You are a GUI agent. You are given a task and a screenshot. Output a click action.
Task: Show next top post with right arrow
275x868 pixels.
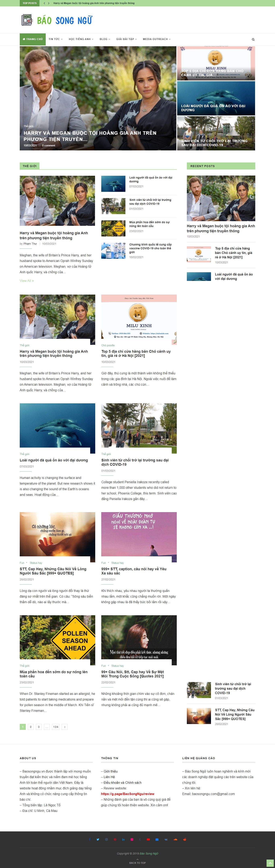click(x=49, y=3)
